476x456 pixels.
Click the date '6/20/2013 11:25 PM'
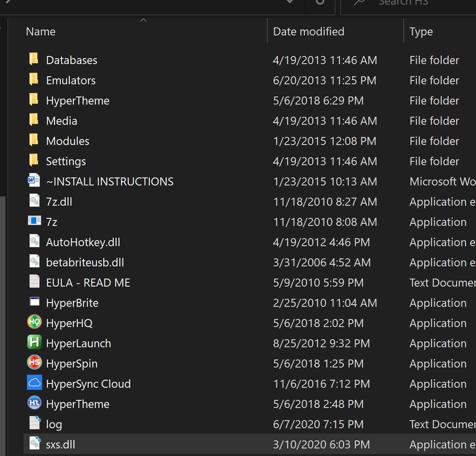click(x=324, y=80)
